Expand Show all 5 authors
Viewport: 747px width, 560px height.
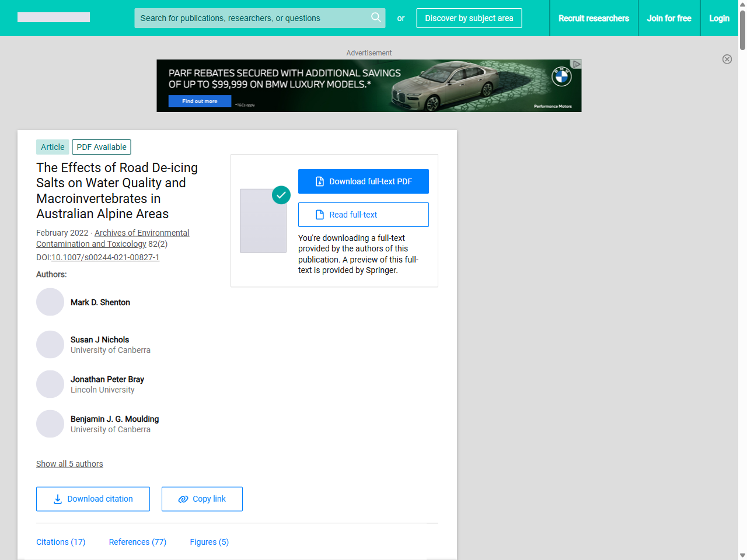coord(69,464)
